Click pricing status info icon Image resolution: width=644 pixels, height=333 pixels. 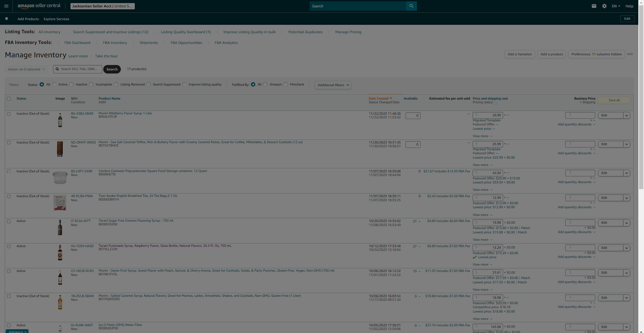(x=495, y=103)
